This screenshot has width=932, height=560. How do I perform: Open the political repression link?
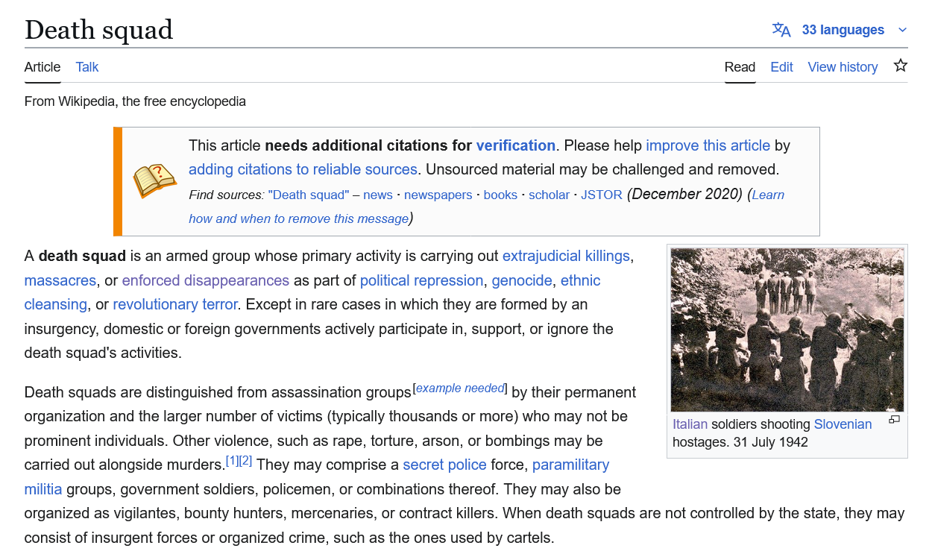421,280
